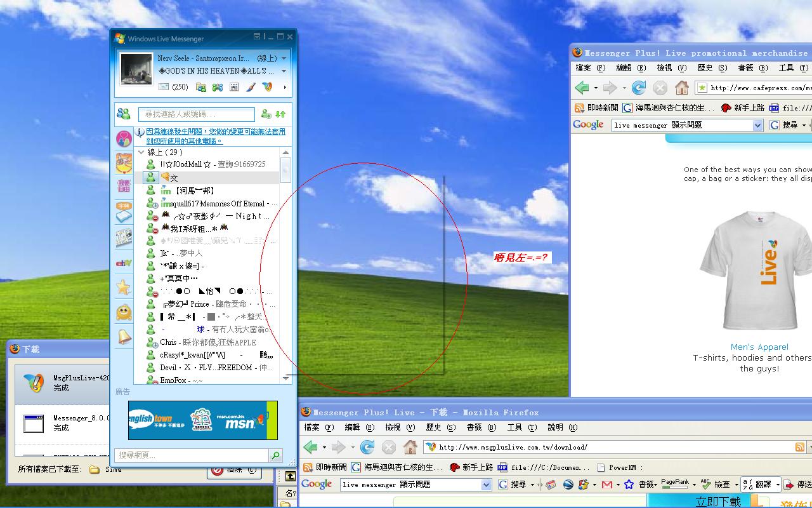Open the eBay tab in Messenger sidebar
Image resolution: width=812 pixels, height=508 pixels.
pos(124,263)
